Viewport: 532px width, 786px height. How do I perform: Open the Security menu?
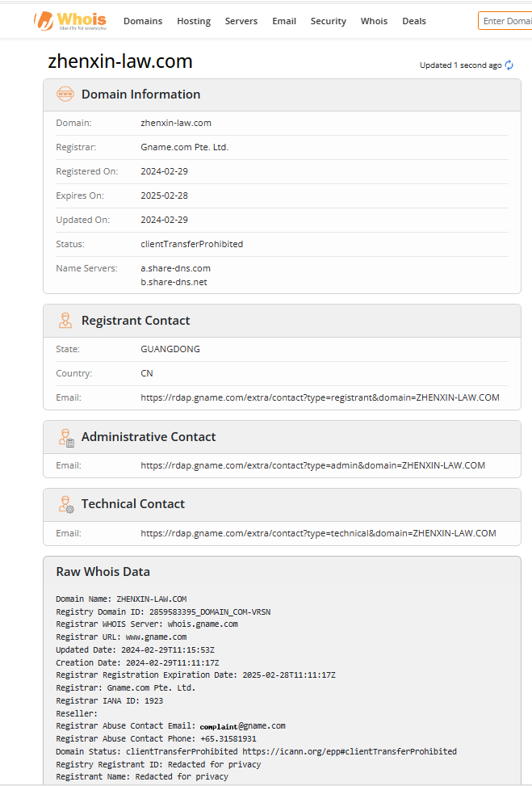coord(328,21)
